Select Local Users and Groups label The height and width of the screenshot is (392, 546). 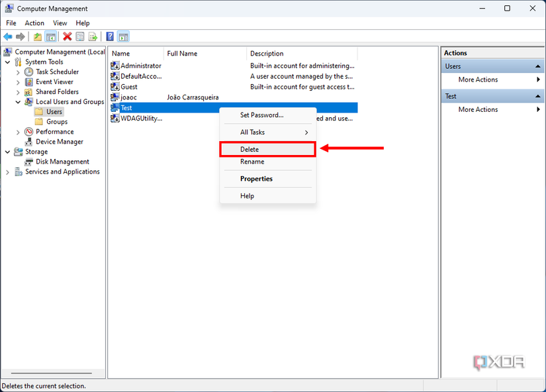tap(69, 102)
